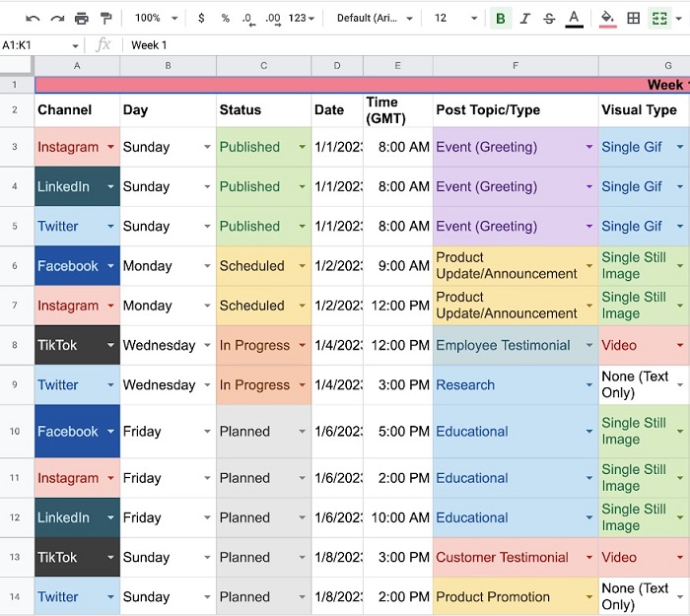Open the 100% zoom dropdown
The height and width of the screenshot is (616, 690).
pyautogui.click(x=156, y=18)
